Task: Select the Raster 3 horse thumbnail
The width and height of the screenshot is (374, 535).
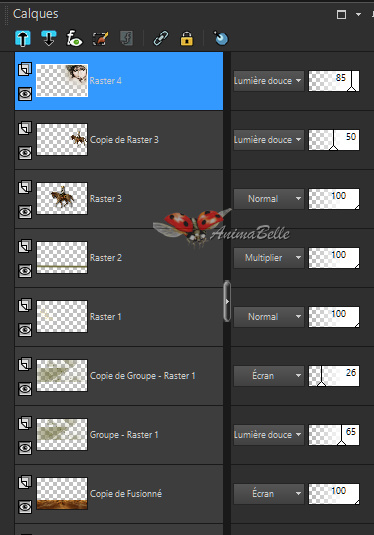Action: pos(62,199)
